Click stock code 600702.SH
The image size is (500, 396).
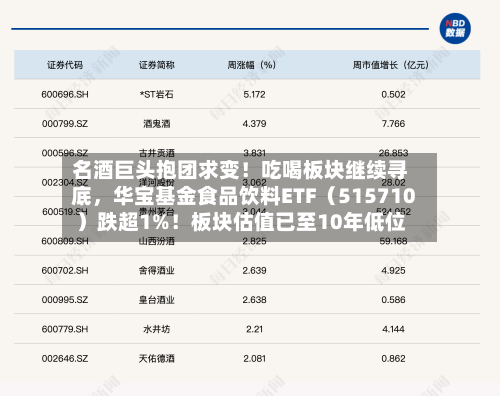point(65,270)
